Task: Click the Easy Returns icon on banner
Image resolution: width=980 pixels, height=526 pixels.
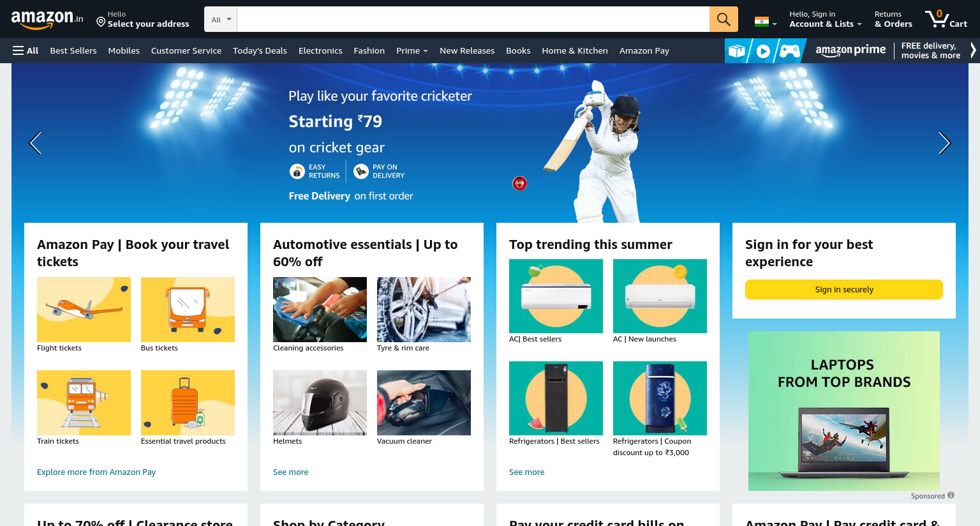Action: tap(297, 171)
